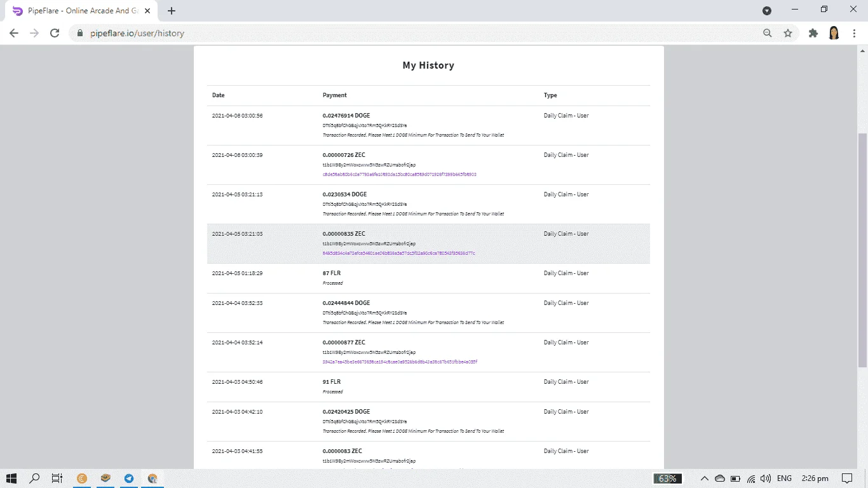Select the 0.0230534 DOGE payment amount
The width and height of the screenshot is (868, 488).
coord(344,194)
